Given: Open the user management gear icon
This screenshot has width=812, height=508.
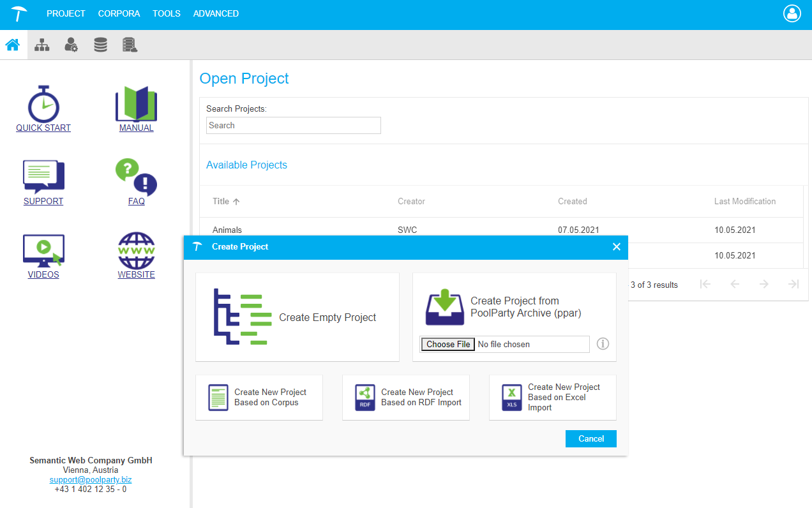Looking at the screenshot, I should [x=71, y=45].
